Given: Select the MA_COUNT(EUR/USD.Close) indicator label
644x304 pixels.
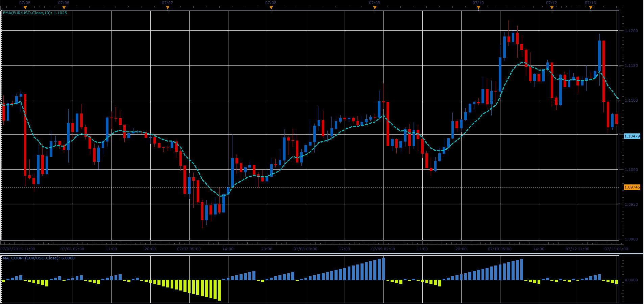Looking at the screenshot, I should click(39, 258).
